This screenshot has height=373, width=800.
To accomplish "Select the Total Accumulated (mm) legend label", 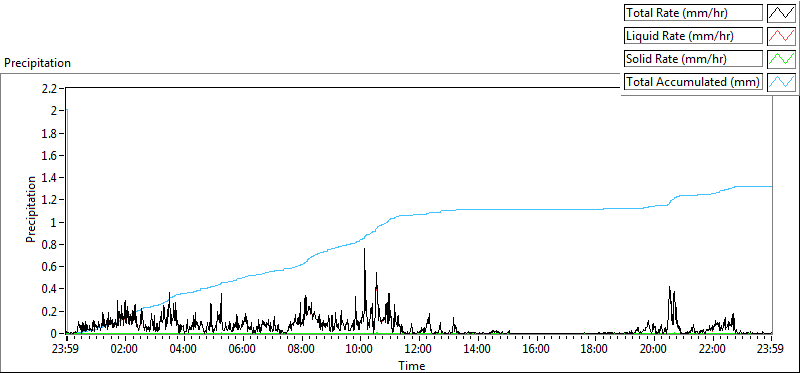I will coord(693,82).
